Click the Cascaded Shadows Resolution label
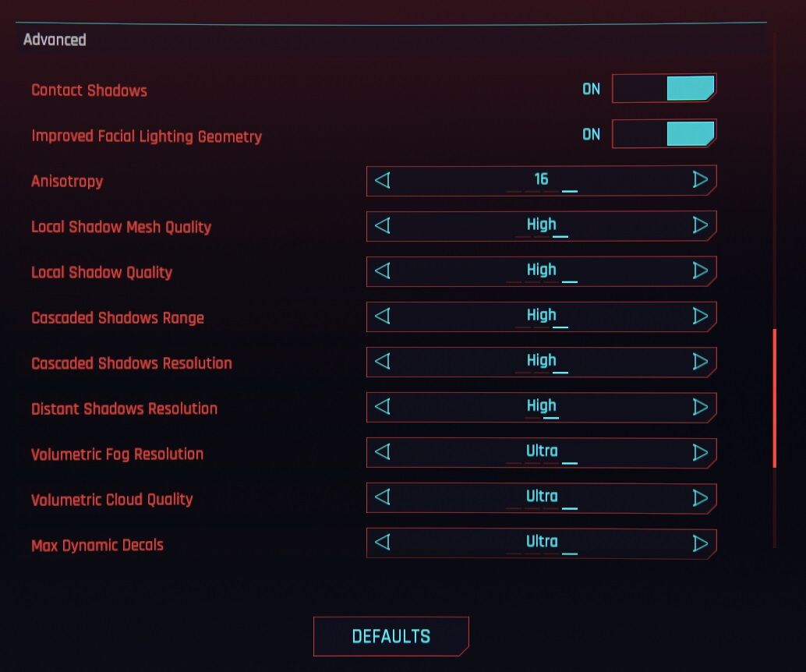The height and width of the screenshot is (672, 806). click(132, 363)
